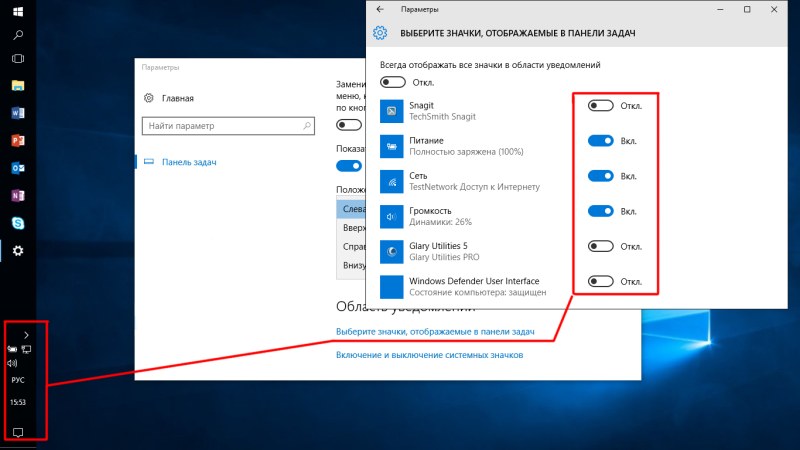Turn off the Питание icon toggle
The height and width of the screenshot is (450, 800).
[x=600, y=141]
